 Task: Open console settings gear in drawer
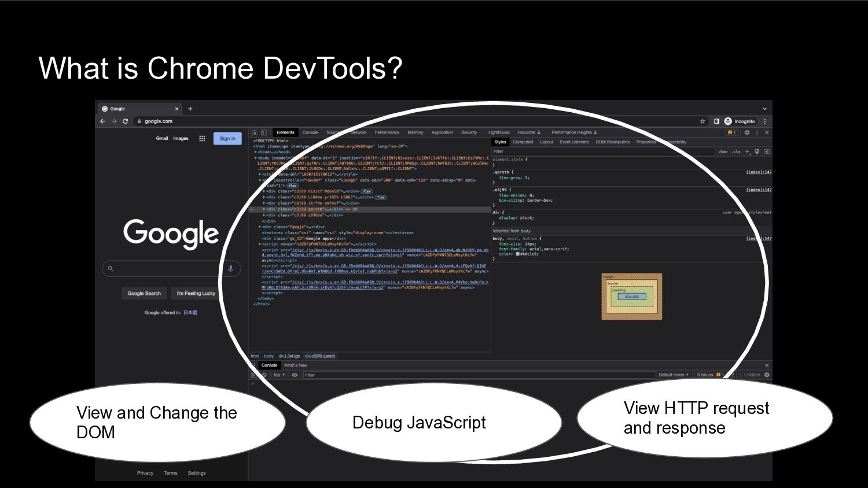point(767,375)
